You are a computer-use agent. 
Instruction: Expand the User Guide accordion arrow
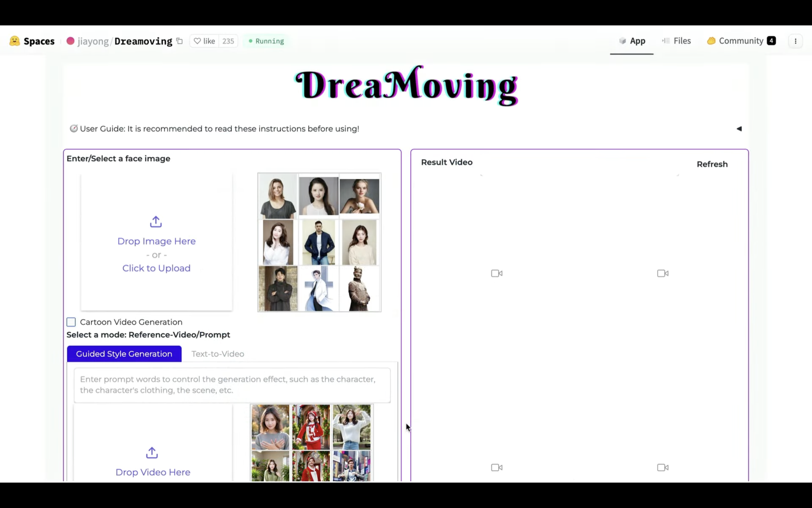739,129
